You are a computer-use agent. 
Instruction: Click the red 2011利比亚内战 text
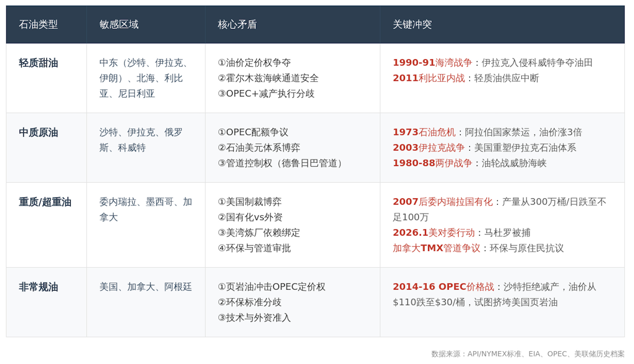click(x=429, y=78)
